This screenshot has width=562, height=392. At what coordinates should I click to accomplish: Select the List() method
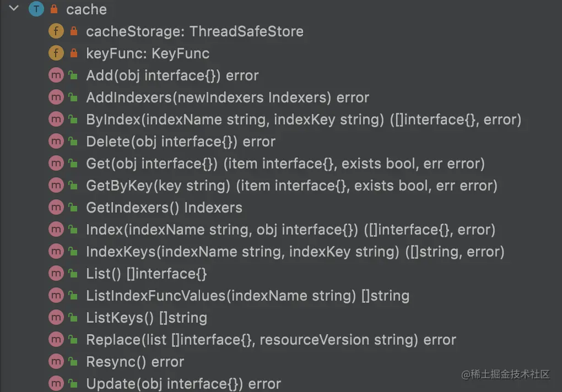coord(147,274)
